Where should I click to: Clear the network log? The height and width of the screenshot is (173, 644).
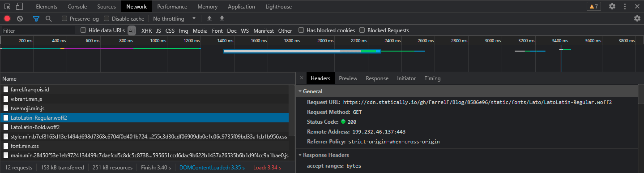(x=20, y=19)
